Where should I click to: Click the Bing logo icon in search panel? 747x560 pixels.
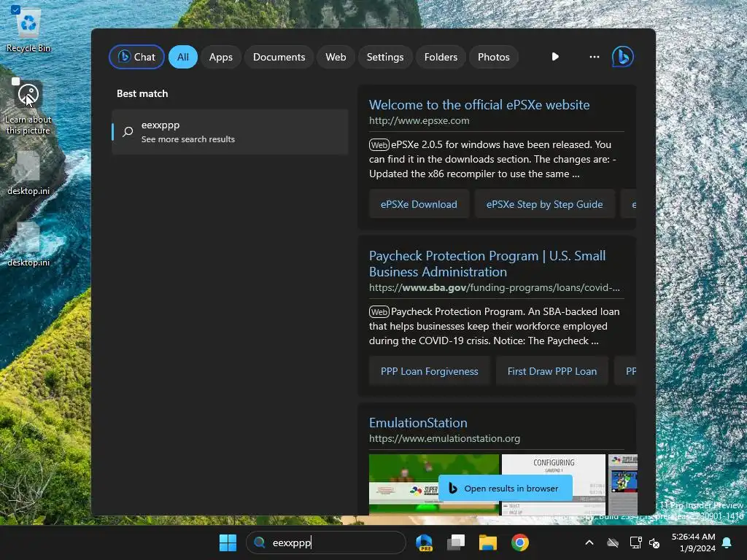[x=623, y=57]
